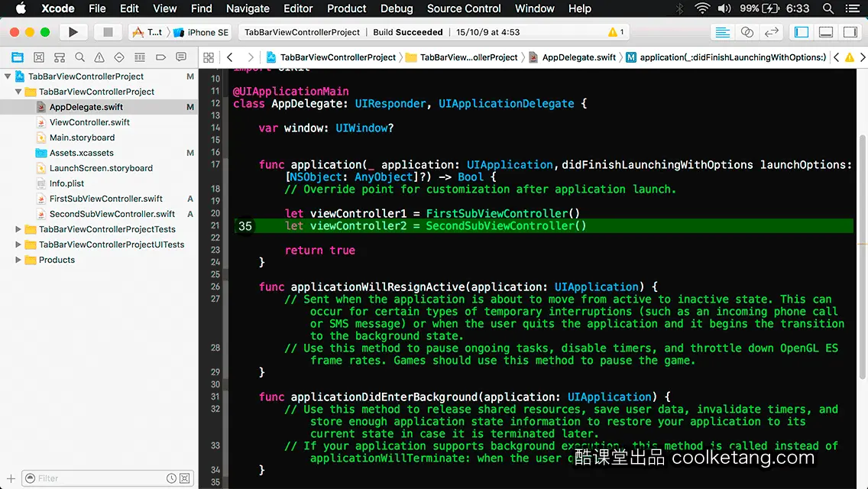Screen dimensions: 868x489
Task: Go forward in editor history
Action: click(250, 57)
